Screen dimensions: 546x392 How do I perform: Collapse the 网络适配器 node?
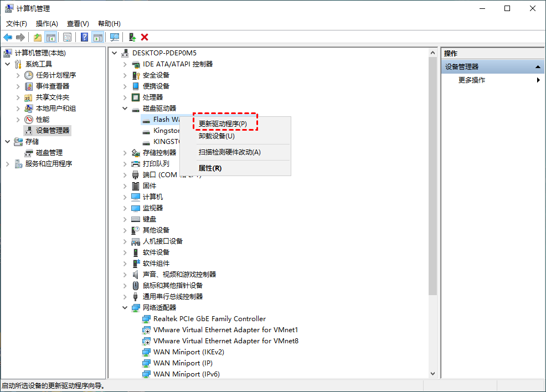pos(125,308)
